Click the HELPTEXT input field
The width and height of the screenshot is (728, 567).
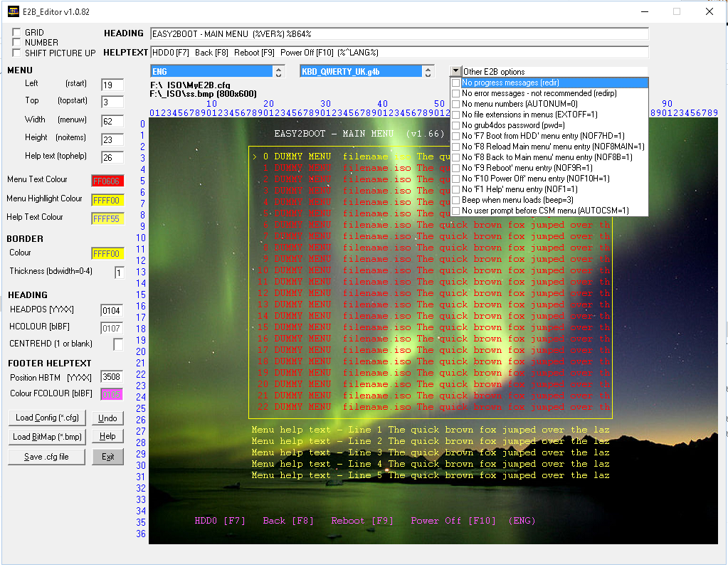coord(399,53)
